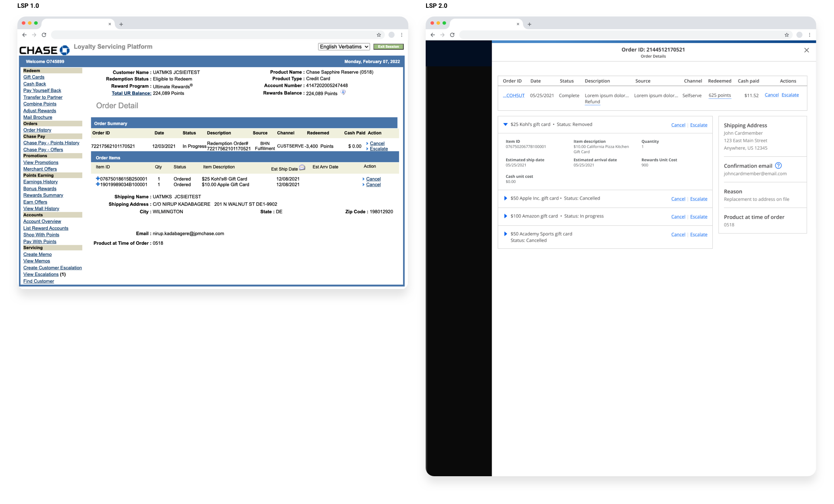Close the Order Details panel with X
Image resolution: width=834 pixels, height=504 pixels.
[807, 50]
